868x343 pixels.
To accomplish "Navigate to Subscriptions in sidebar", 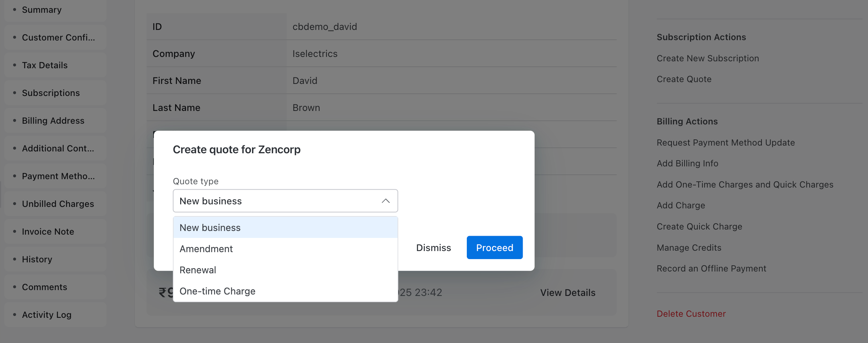I will (51, 93).
